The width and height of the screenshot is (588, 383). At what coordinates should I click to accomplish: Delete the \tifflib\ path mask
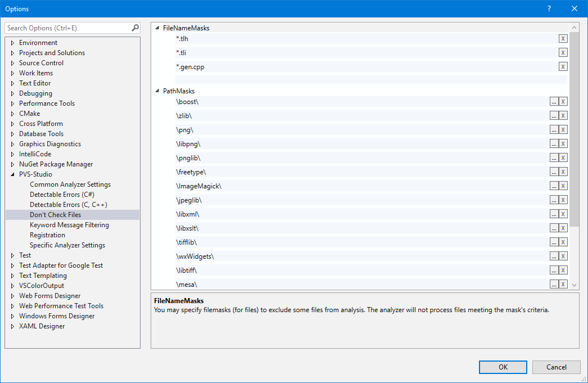click(x=563, y=242)
